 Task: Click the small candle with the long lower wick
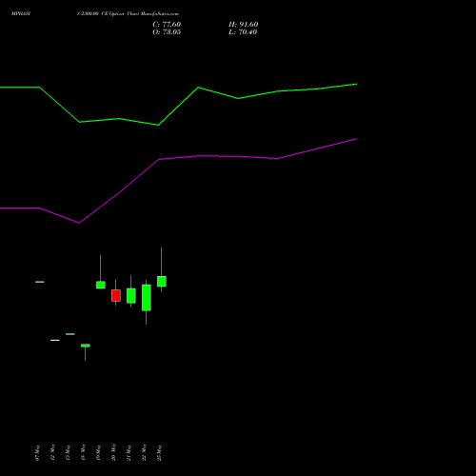pyautogui.click(x=86, y=346)
